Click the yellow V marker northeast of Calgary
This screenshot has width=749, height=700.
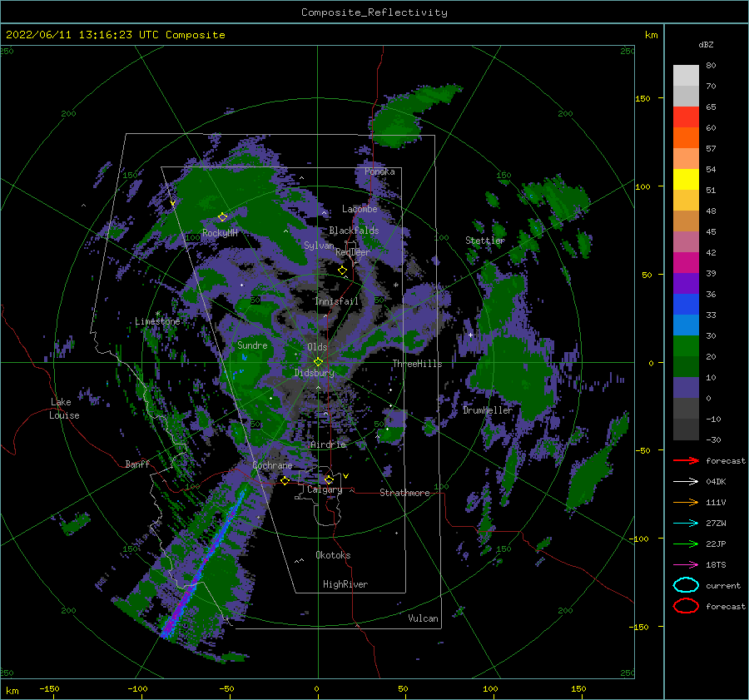pos(345,476)
